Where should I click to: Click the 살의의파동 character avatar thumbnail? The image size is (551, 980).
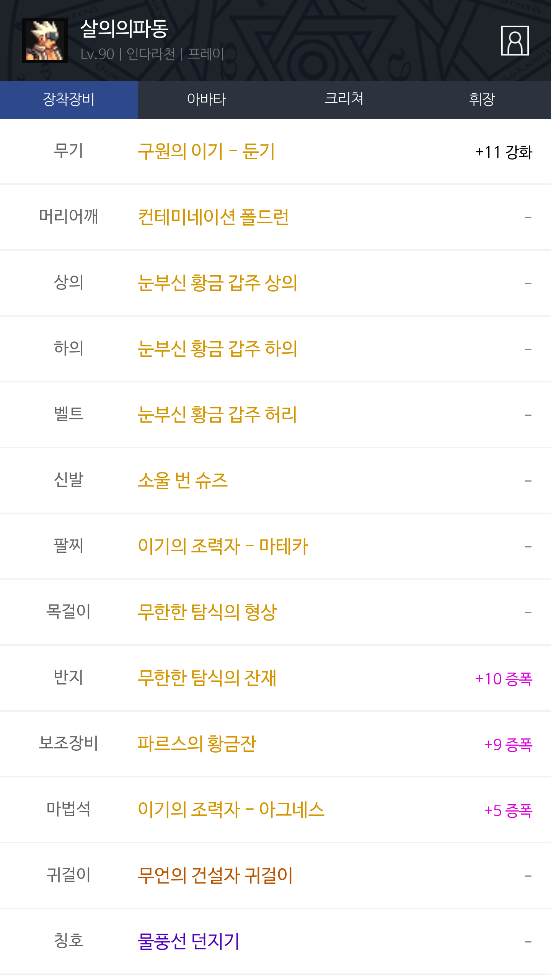coord(45,41)
